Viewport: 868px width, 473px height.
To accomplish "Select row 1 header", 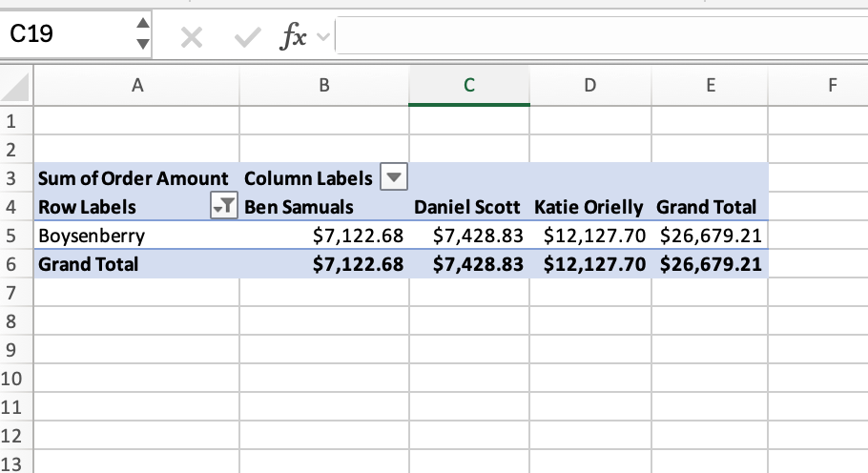I will (x=16, y=120).
